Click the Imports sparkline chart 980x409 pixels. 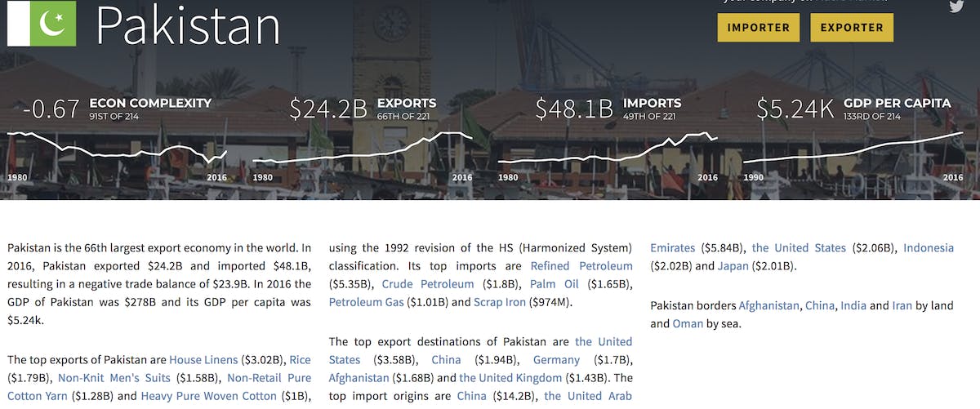608,147
